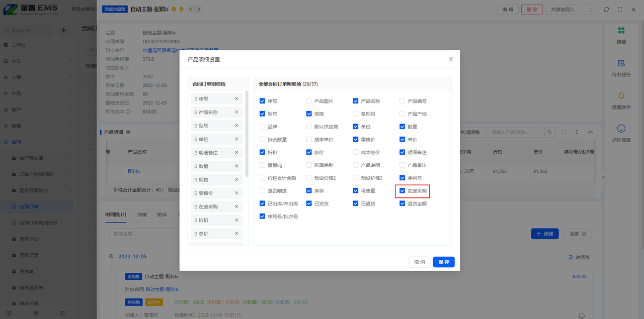This screenshot has height=319, width=644.
Task: Click the search magnifier next to product name input
Action: tap(550, 132)
